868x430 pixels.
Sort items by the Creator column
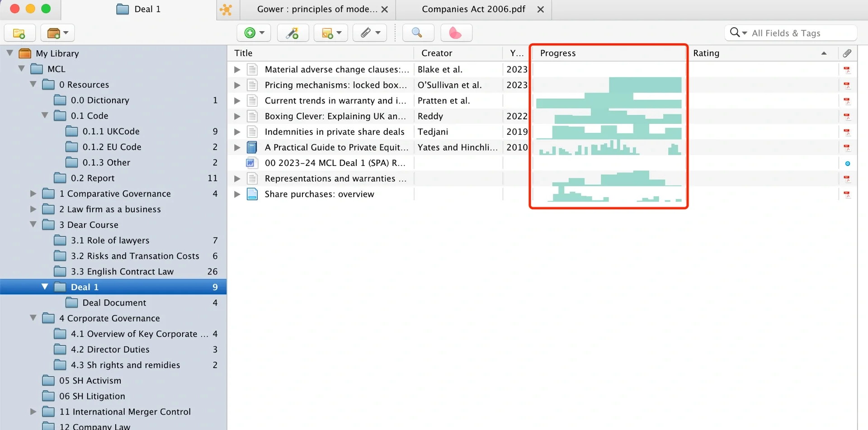coord(458,53)
